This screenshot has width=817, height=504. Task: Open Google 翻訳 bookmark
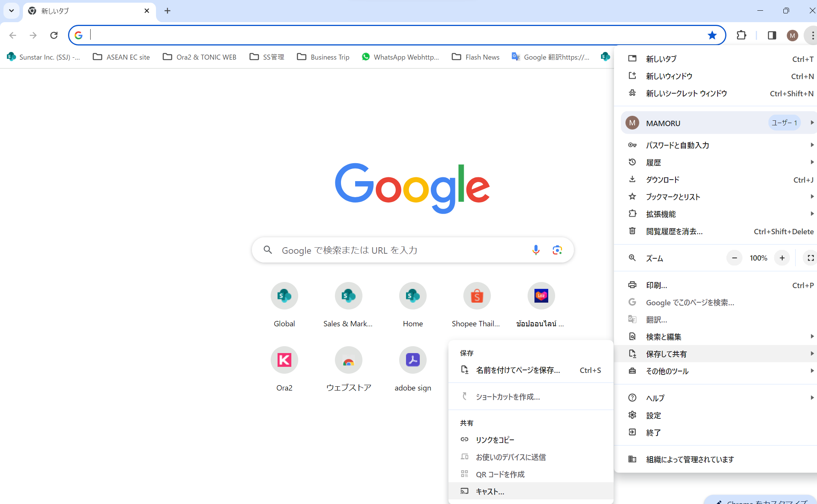[x=551, y=57]
